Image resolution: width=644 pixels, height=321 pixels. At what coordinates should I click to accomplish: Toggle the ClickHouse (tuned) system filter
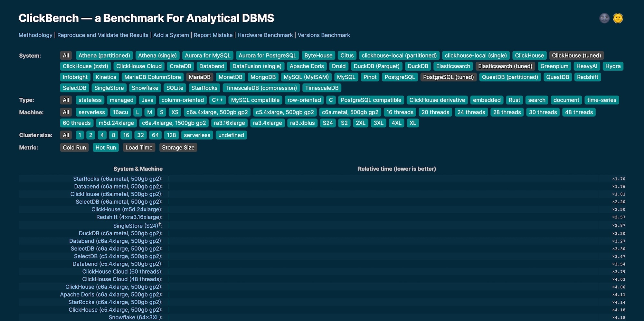[x=576, y=55]
